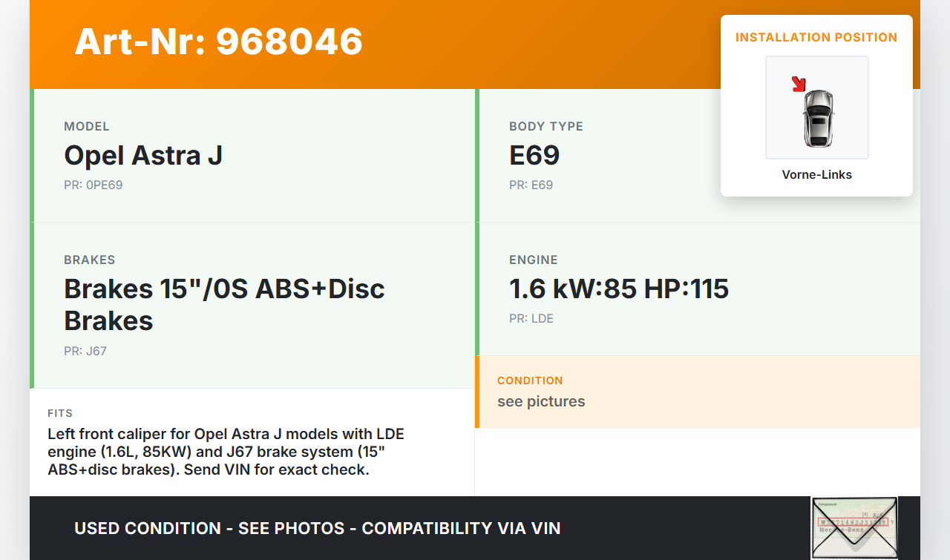Select the PR: LDE engine code
Image resolution: width=950 pixels, height=560 pixels.
click(x=531, y=319)
